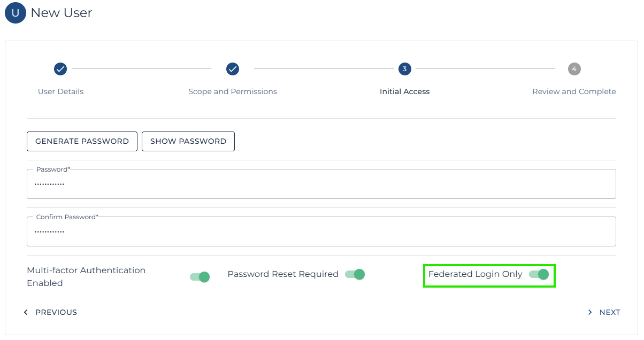
Task: Click the New User avatar icon
Action: click(15, 13)
